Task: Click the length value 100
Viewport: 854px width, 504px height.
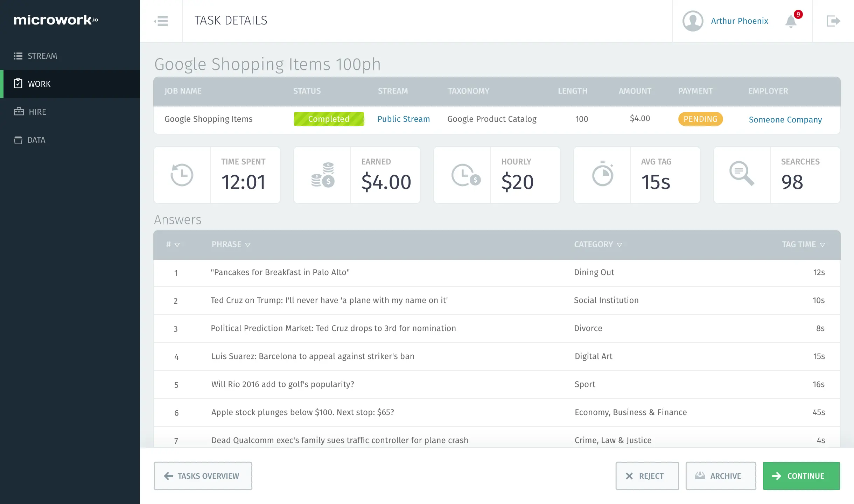Action: pyautogui.click(x=582, y=119)
